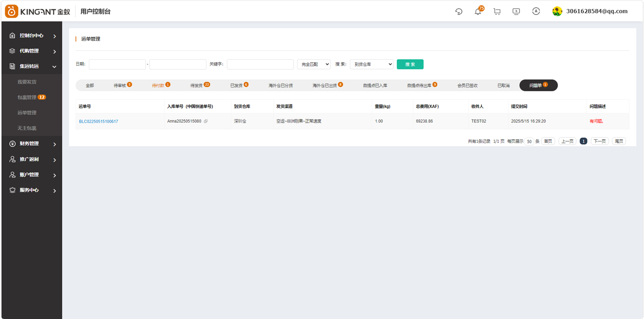The height and width of the screenshot is (319, 644).
Task: Open waybill link BLC02250515100617
Action: (99, 121)
